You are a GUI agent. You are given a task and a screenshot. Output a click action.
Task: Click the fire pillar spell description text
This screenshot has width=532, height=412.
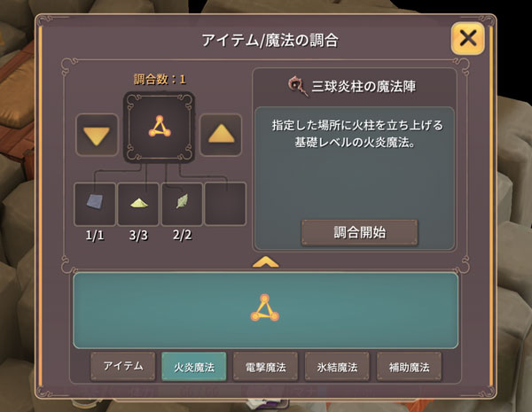(357, 134)
